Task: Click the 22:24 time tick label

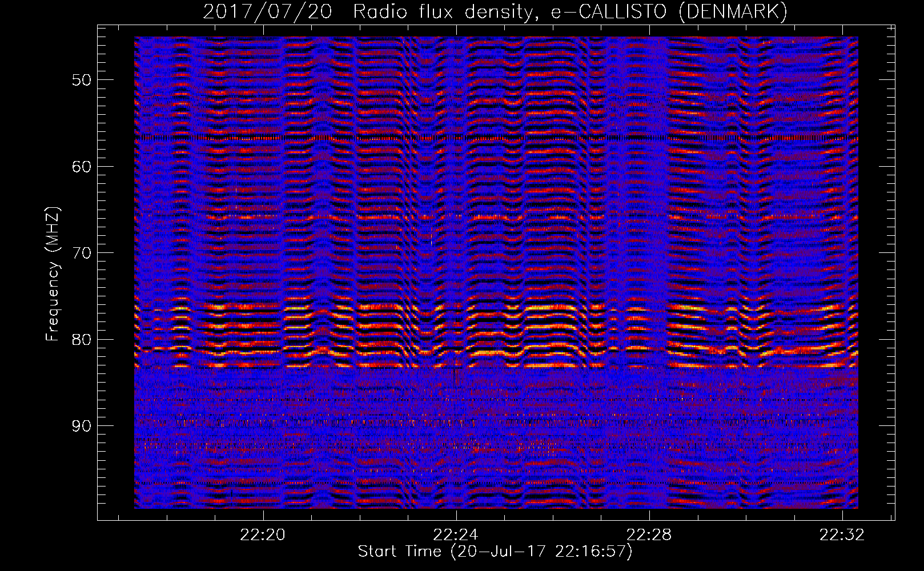Action: [x=456, y=535]
